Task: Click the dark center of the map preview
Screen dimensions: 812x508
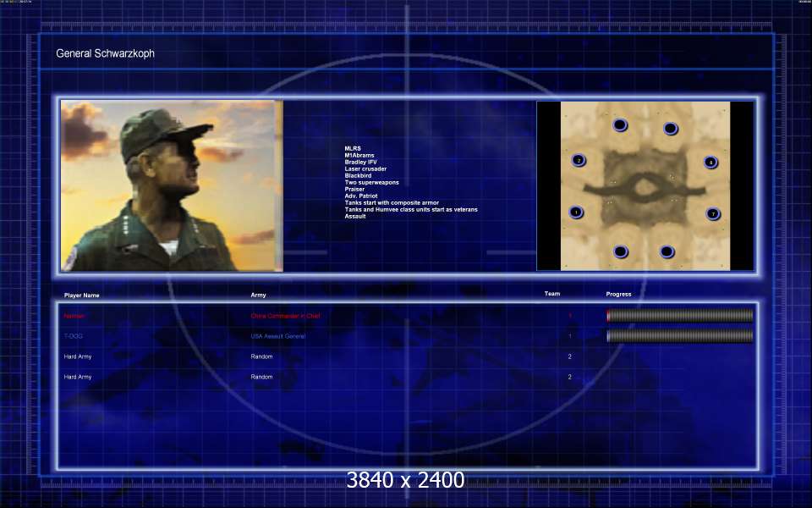Action: pyautogui.click(x=645, y=188)
